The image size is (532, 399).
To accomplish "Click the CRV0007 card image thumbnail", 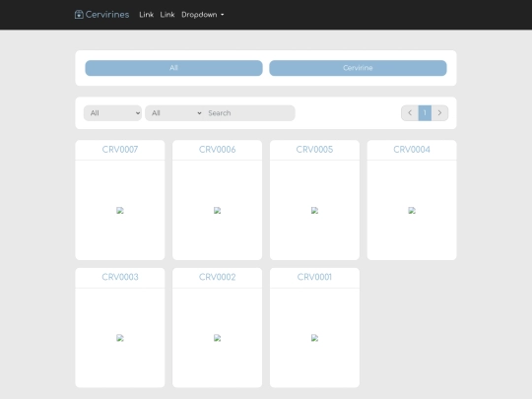I will coord(120,211).
